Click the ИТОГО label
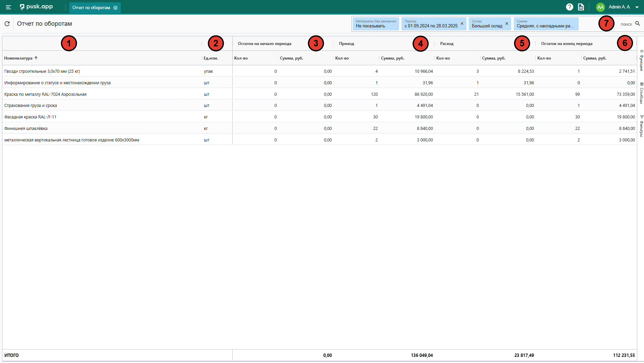 pos(11,355)
